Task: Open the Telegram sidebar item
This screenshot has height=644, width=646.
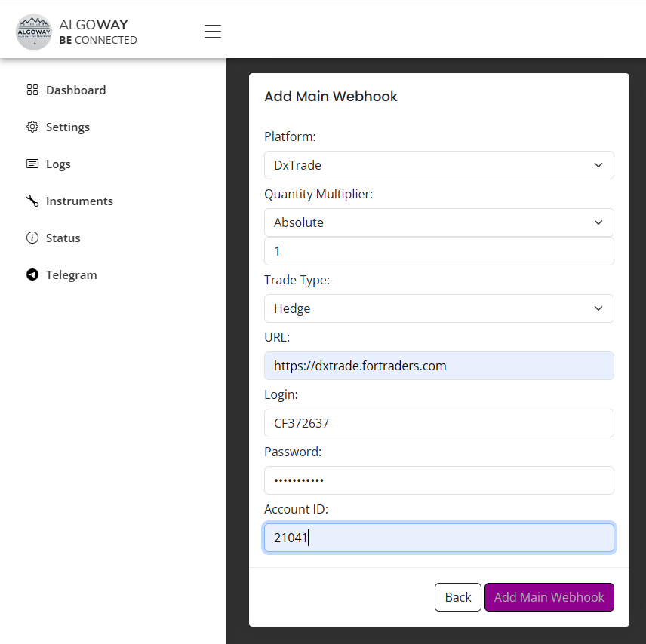Action: [71, 275]
